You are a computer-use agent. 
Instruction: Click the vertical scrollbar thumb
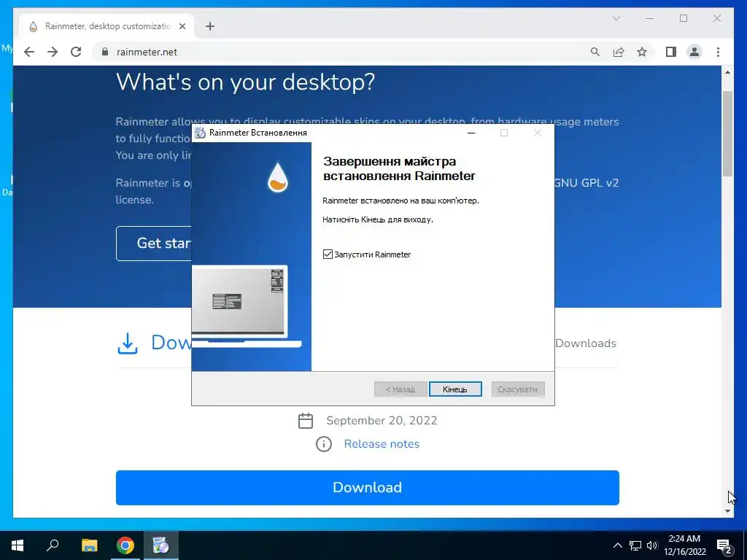[727, 133]
